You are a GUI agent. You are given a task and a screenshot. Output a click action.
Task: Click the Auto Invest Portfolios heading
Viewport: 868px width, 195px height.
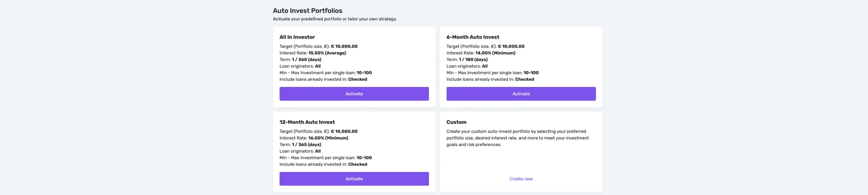click(307, 11)
